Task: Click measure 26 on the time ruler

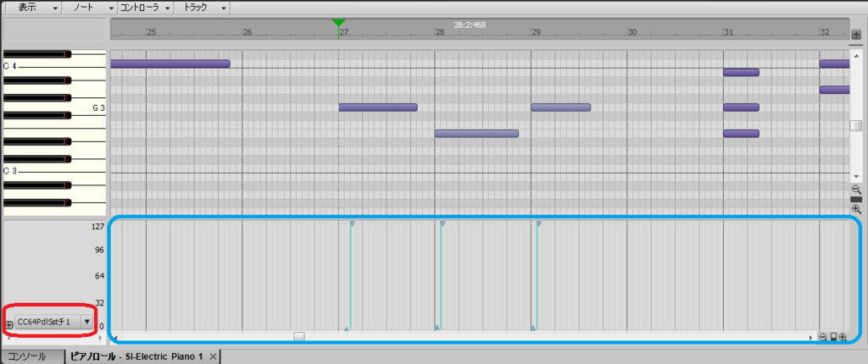Action: coord(248,33)
